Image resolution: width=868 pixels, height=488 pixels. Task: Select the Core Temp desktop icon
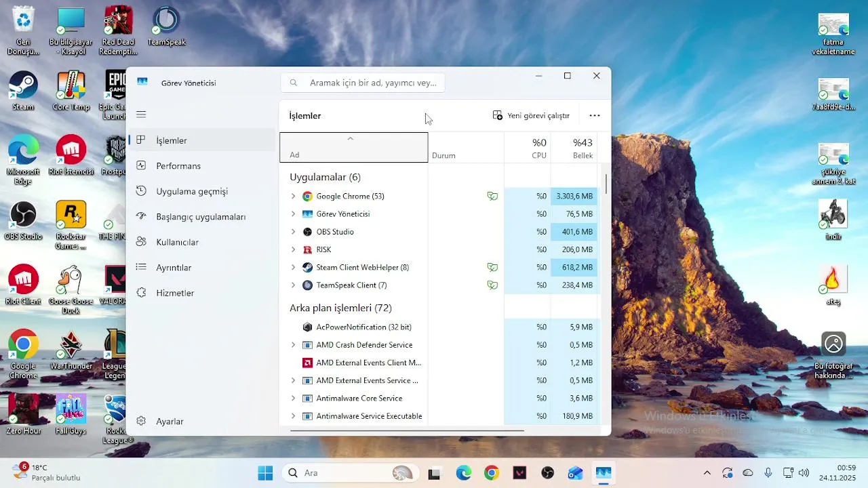pyautogui.click(x=71, y=91)
